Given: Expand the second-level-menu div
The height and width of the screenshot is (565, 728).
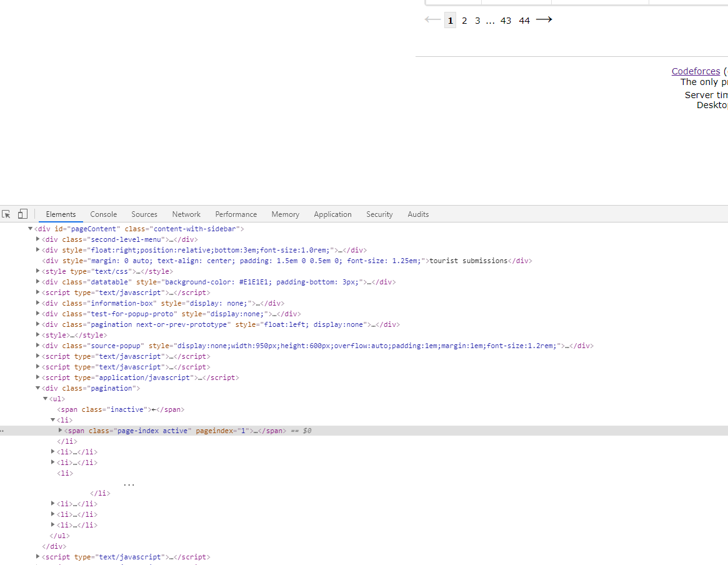Looking at the screenshot, I should tap(37, 239).
